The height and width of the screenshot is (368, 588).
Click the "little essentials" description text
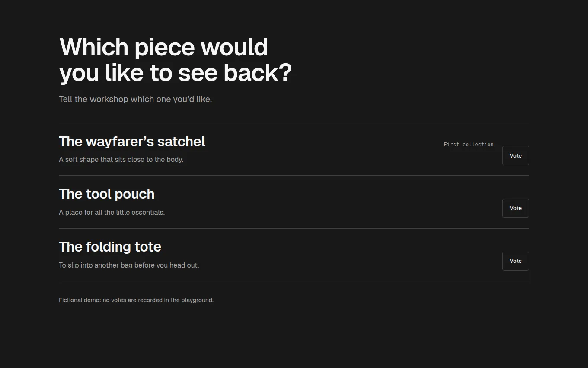point(112,212)
